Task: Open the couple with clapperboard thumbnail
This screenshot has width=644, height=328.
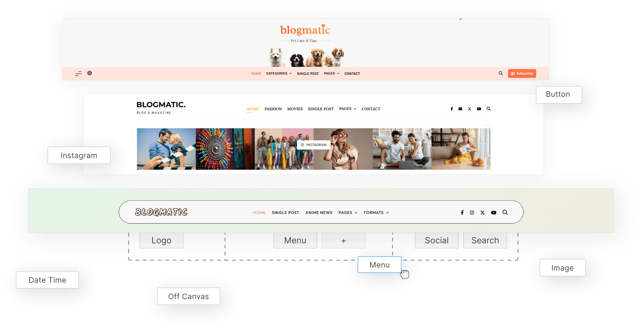Action: click(166, 149)
